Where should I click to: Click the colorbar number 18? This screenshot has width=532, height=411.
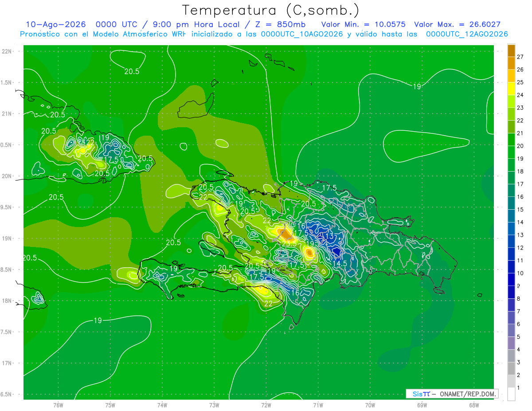click(x=520, y=172)
